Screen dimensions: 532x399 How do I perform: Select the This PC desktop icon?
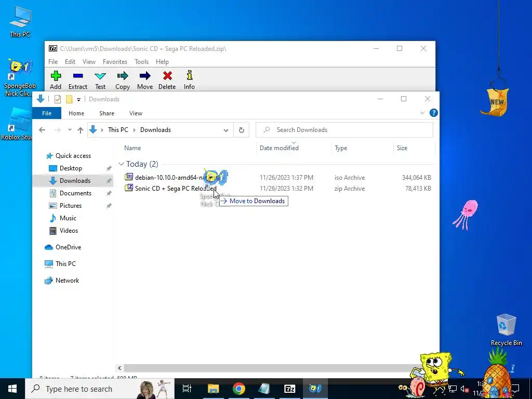(20, 21)
